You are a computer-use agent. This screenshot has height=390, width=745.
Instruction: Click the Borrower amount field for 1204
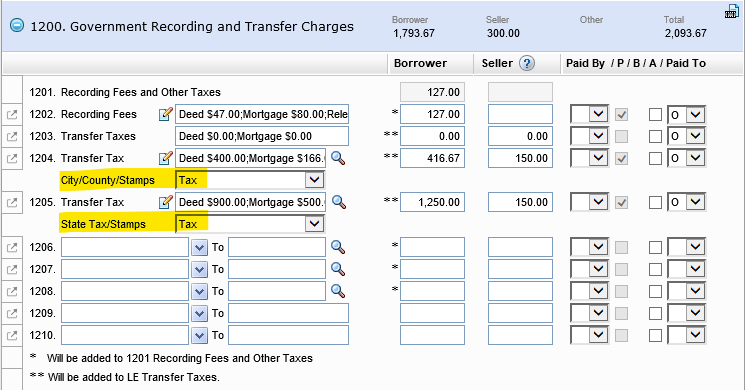click(432, 158)
